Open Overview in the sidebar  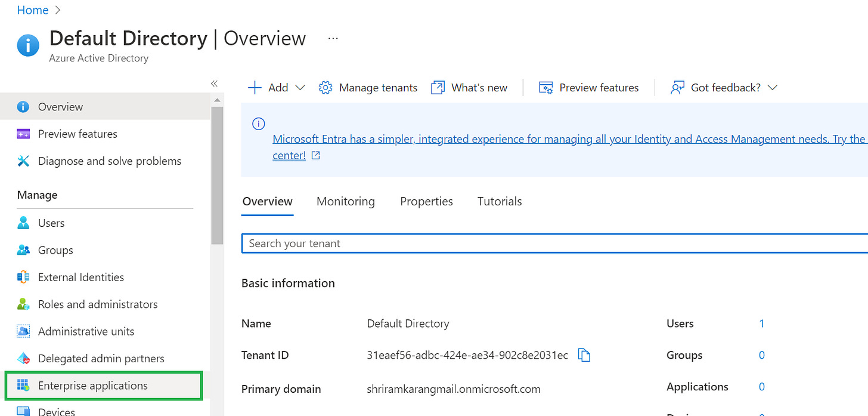pos(105,107)
